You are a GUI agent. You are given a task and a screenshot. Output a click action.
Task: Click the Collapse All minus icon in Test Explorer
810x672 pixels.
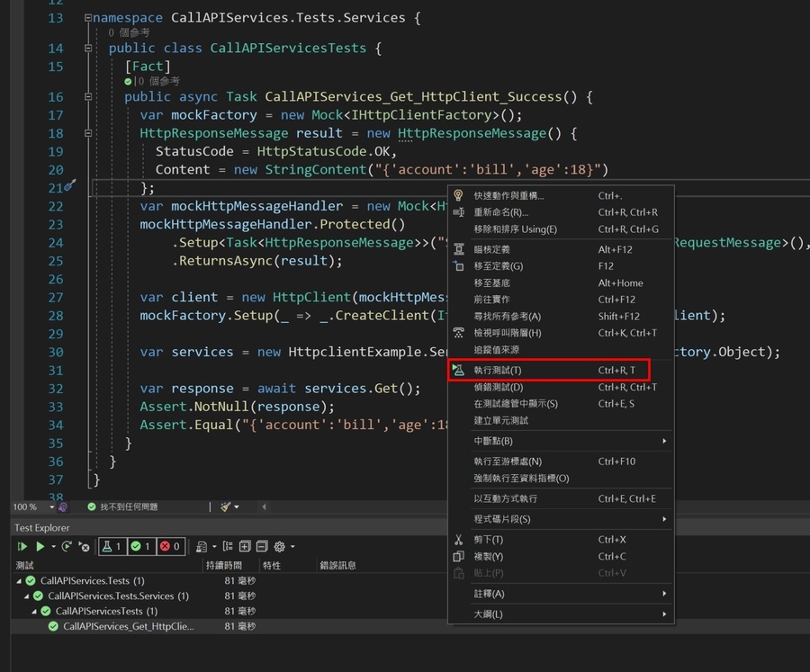(x=261, y=546)
